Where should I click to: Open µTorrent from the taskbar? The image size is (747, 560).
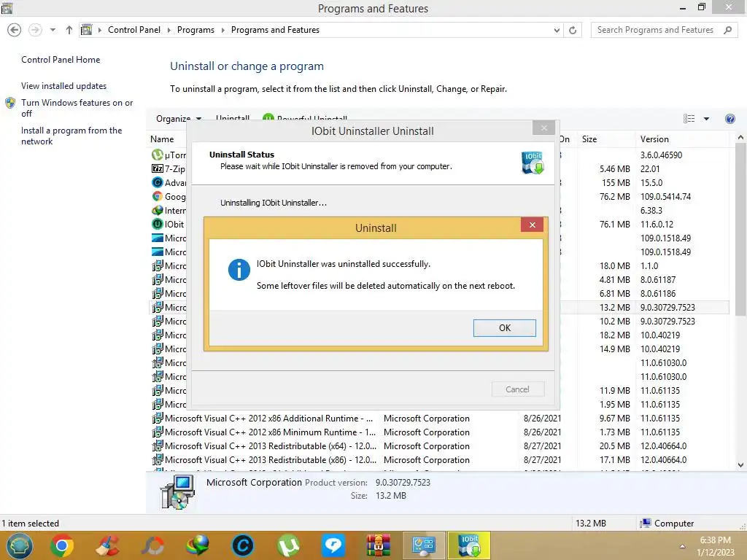287,545
